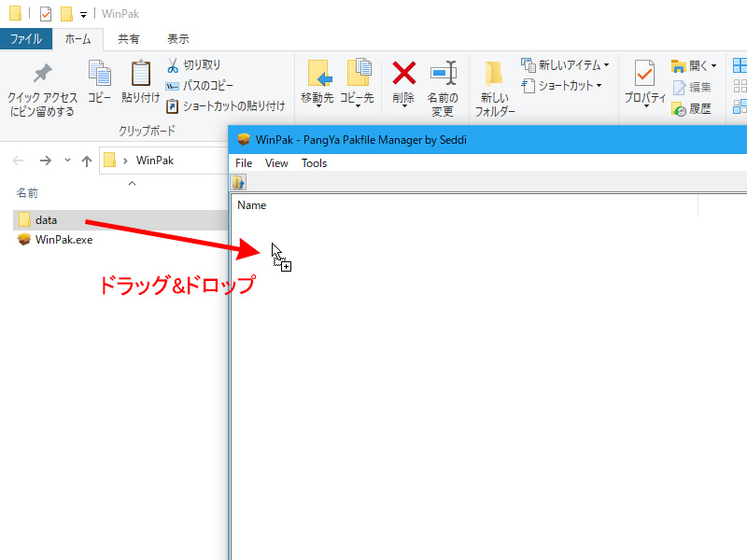Click the address bar breadcrumb chevron before WinPak

125,161
